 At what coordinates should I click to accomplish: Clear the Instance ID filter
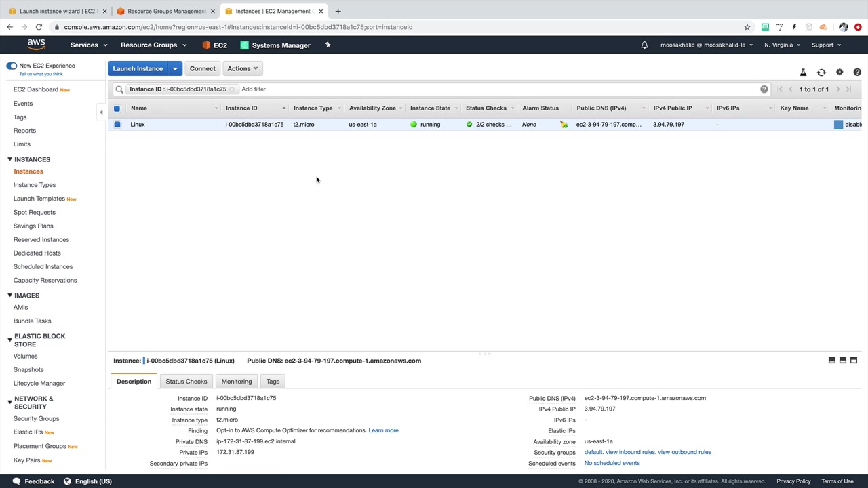point(232,89)
